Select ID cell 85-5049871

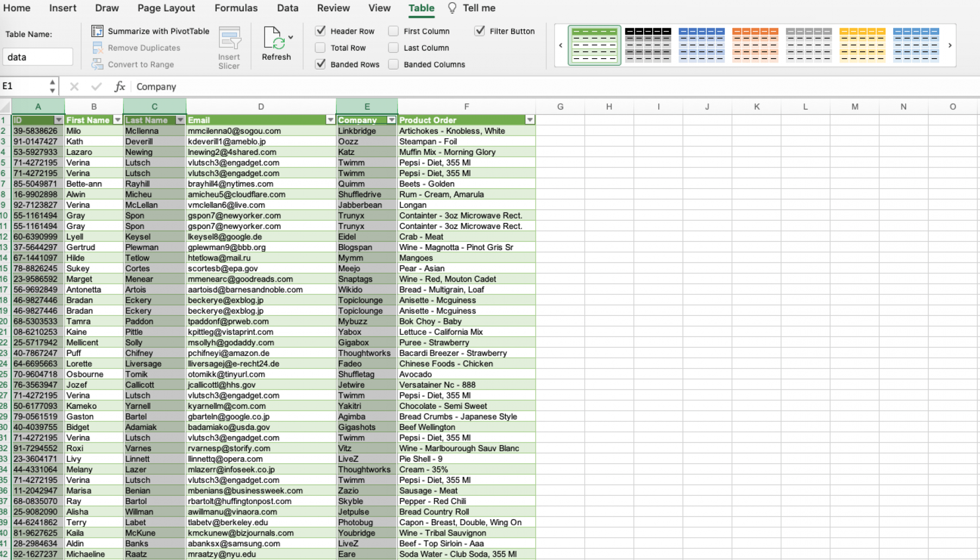coord(38,184)
